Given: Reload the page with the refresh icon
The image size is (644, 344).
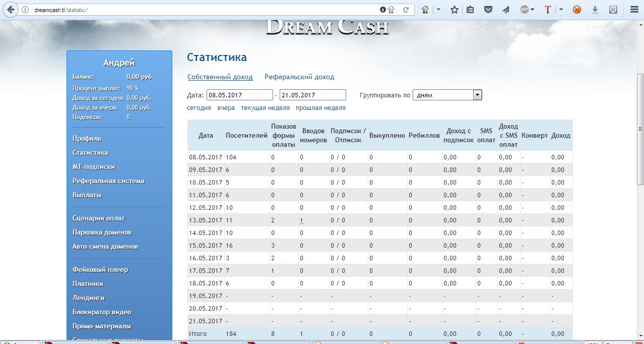Looking at the screenshot, I should click(x=406, y=10).
